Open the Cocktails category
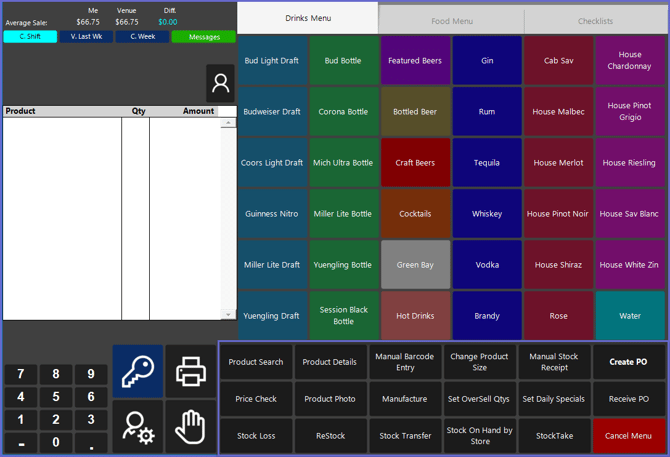Image resolution: width=670 pixels, height=457 pixels. (x=415, y=214)
